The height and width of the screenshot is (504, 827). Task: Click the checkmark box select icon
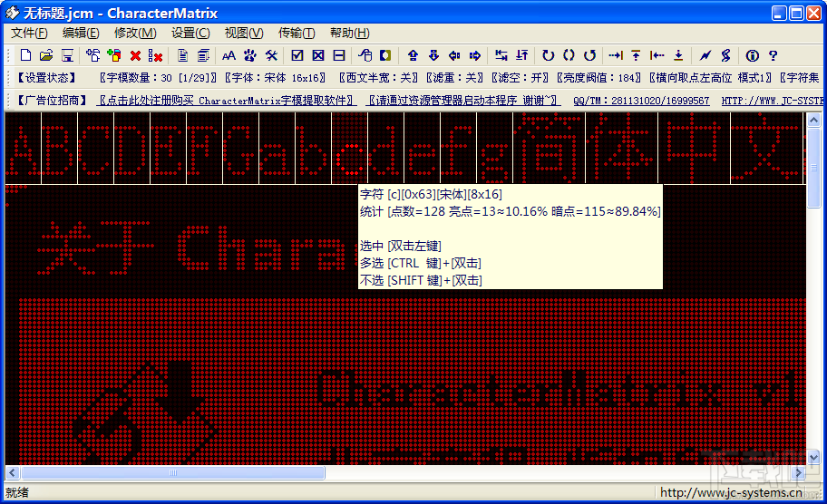[x=297, y=55]
